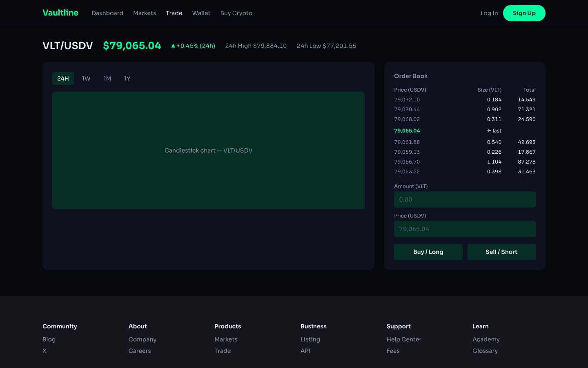Focus the Amount (VLT) input field
588x368 pixels.
pyautogui.click(x=465, y=200)
